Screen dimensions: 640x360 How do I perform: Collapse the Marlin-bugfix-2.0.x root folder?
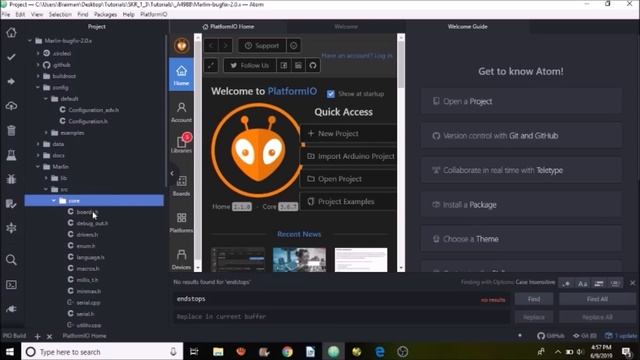click(x=30, y=41)
